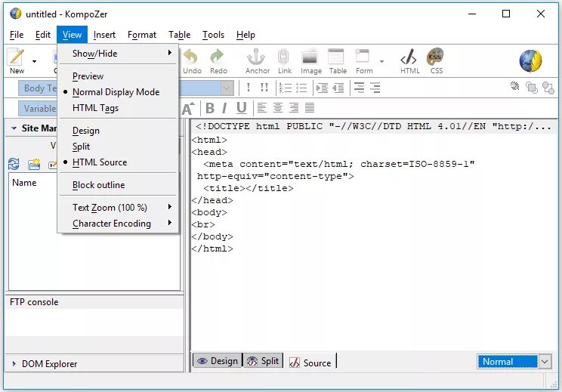Insert an Image using the toolbar icon
The image size is (562, 392).
[310, 61]
